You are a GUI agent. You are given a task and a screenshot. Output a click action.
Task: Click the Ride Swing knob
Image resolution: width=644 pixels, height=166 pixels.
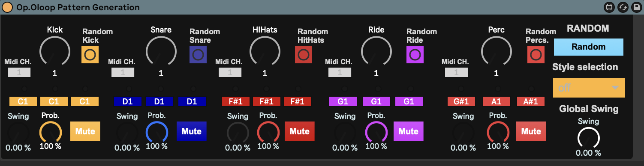pos(345,133)
